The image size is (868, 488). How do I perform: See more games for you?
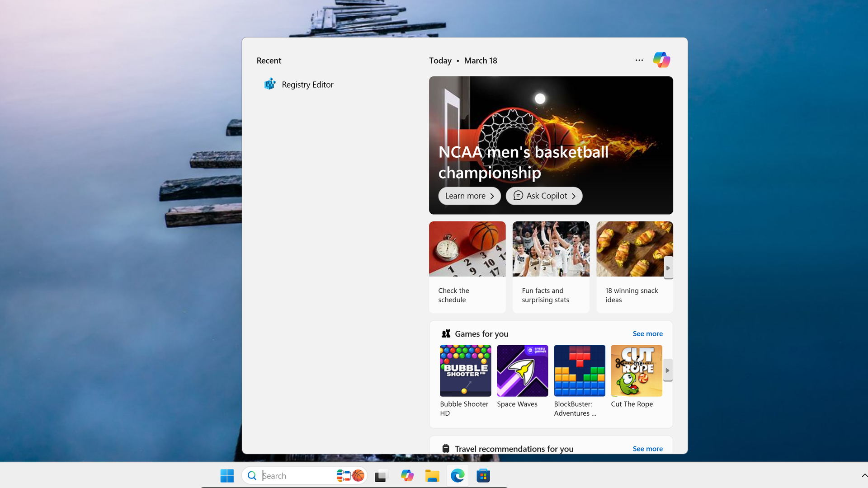tap(647, 333)
